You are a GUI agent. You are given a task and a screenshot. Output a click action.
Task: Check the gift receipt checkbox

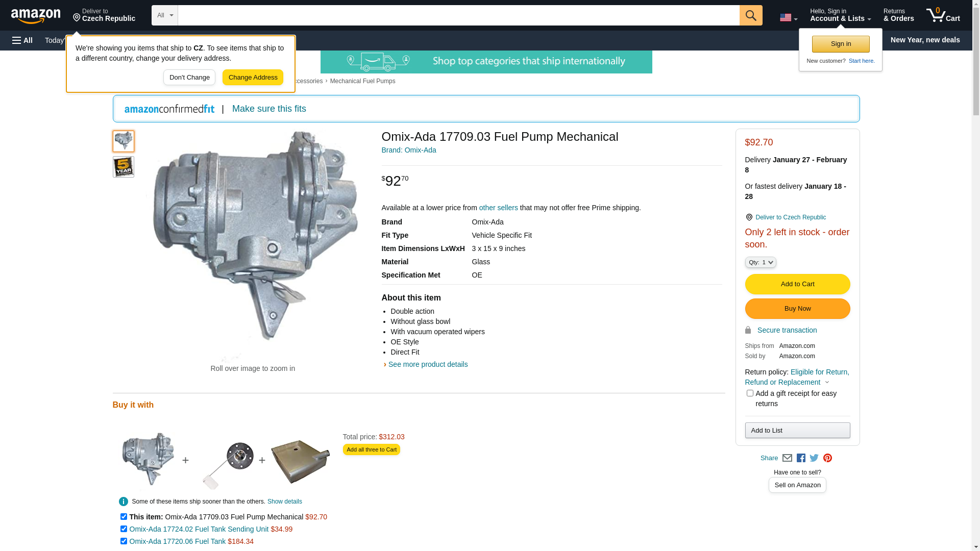point(750,393)
